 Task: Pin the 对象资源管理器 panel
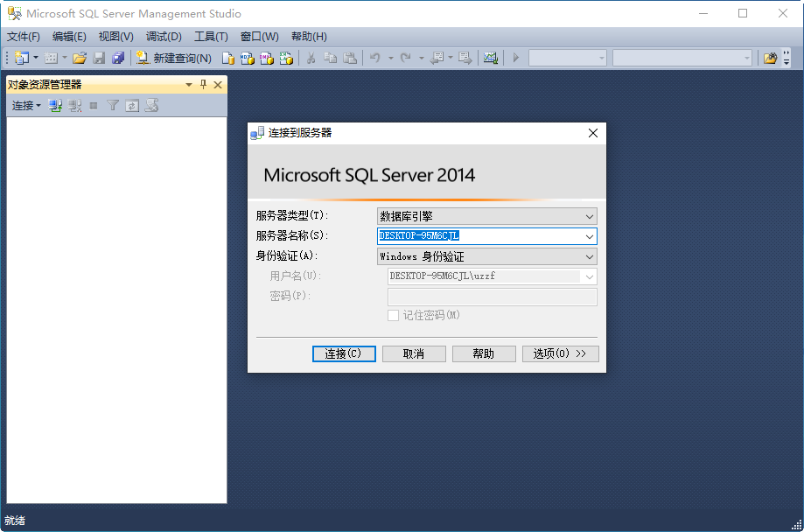tap(204, 85)
